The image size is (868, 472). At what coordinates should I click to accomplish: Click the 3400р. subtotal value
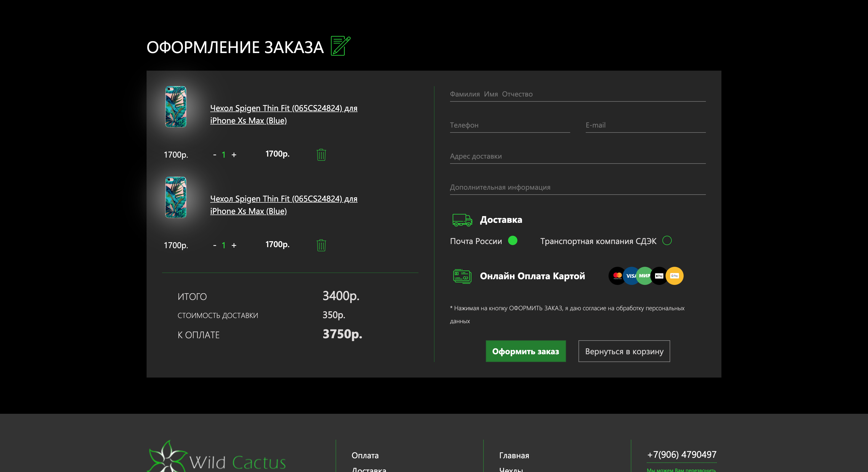pyautogui.click(x=341, y=296)
